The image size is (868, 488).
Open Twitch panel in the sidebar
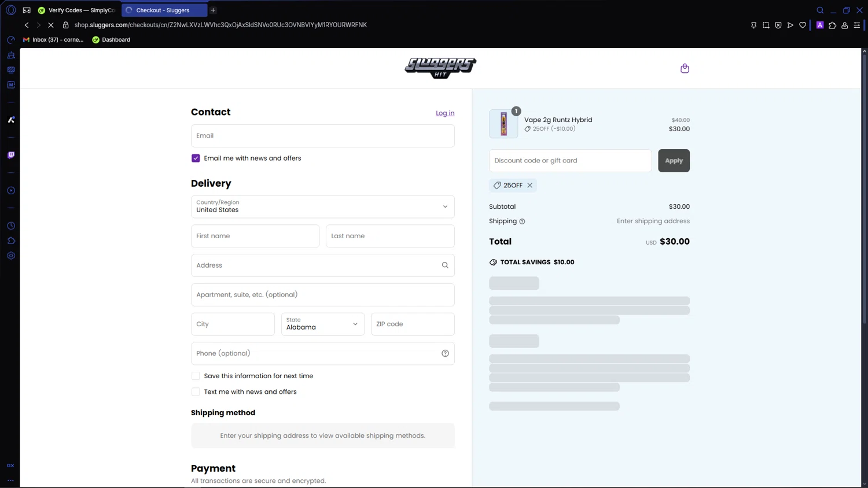coord(11,155)
